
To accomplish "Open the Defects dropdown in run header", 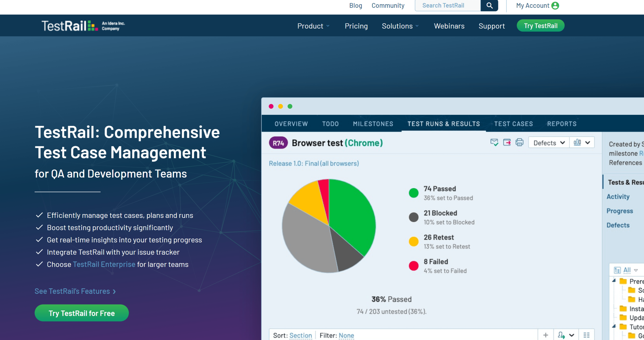I will [x=549, y=143].
